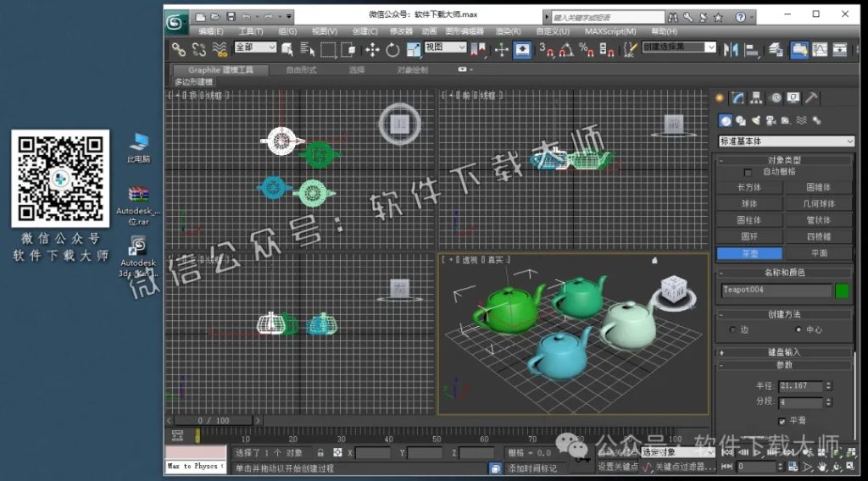Open the Edit Named Selection Sets tool

coord(630,50)
